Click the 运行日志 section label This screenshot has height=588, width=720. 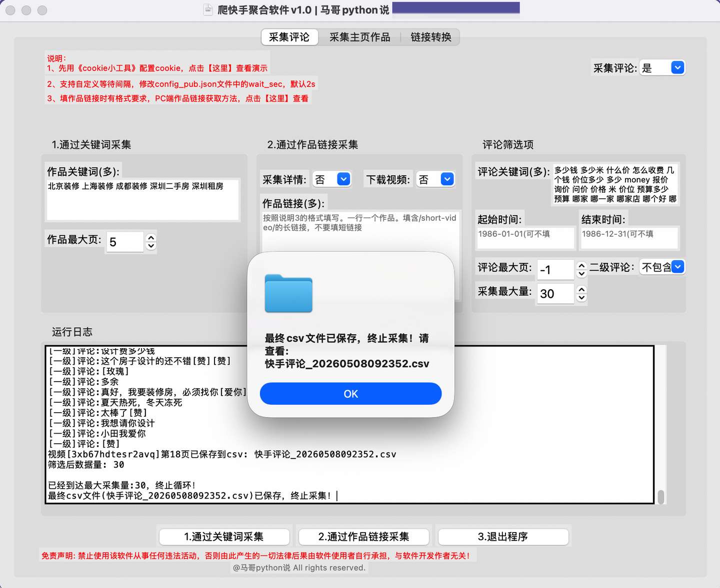(x=72, y=332)
